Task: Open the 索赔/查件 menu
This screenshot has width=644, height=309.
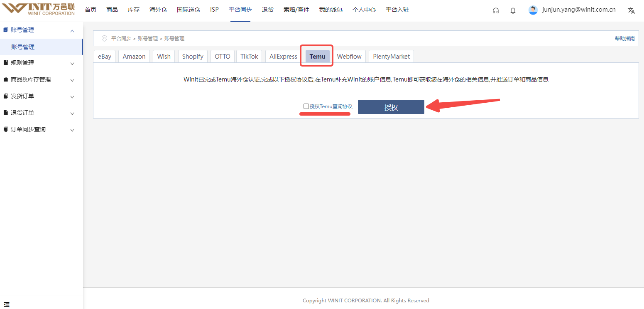Action: tap(296, 10)
